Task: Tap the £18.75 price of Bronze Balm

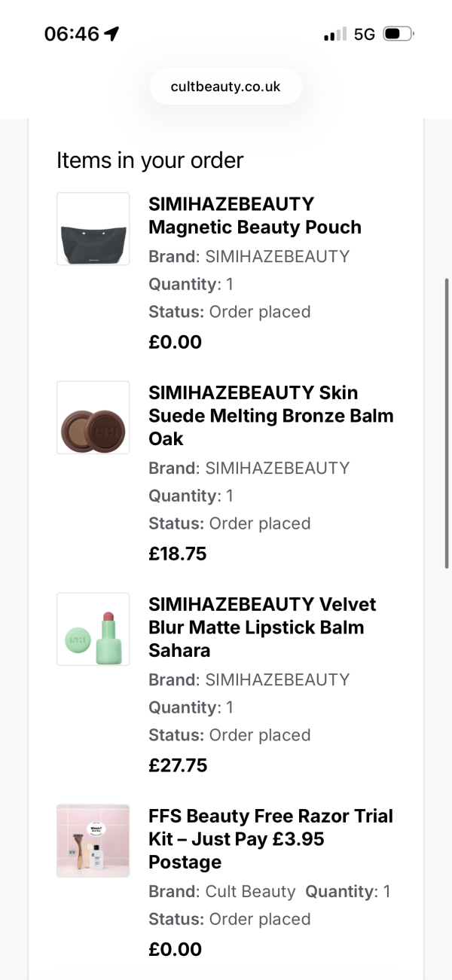Action: click(x=178, y=554)
